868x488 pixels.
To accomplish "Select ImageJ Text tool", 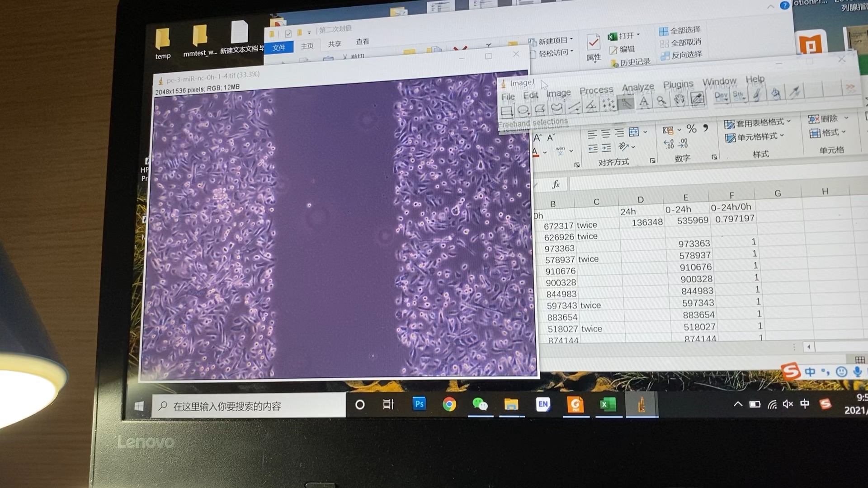I will (x=644, y=102).
